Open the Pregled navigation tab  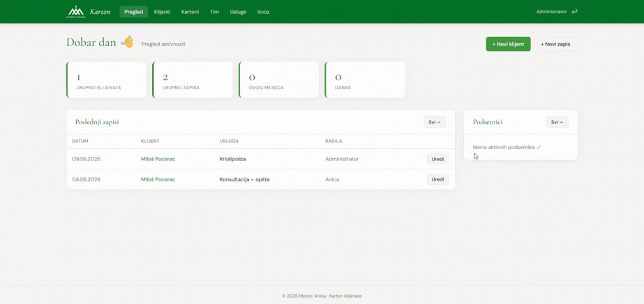click(133, 12)
